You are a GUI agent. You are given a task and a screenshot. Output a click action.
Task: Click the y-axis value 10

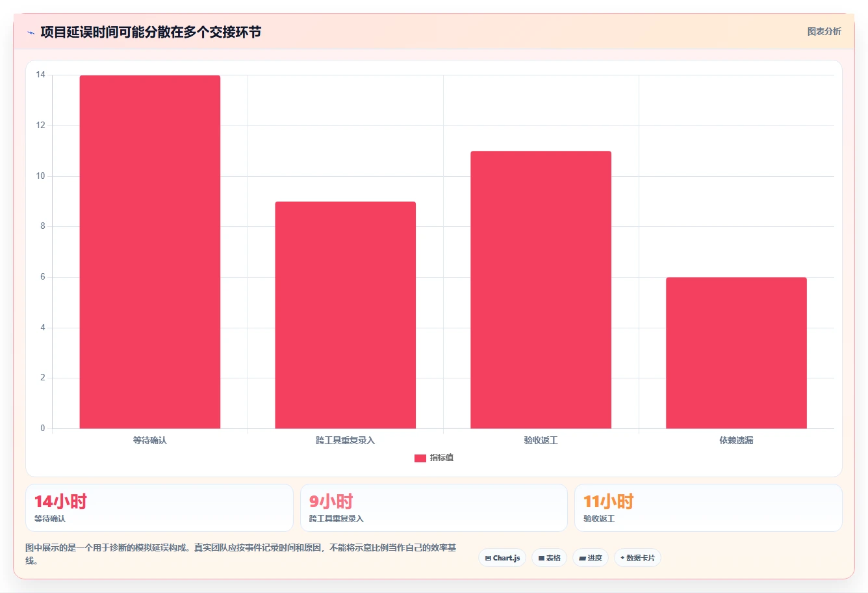tap(41, 176)
